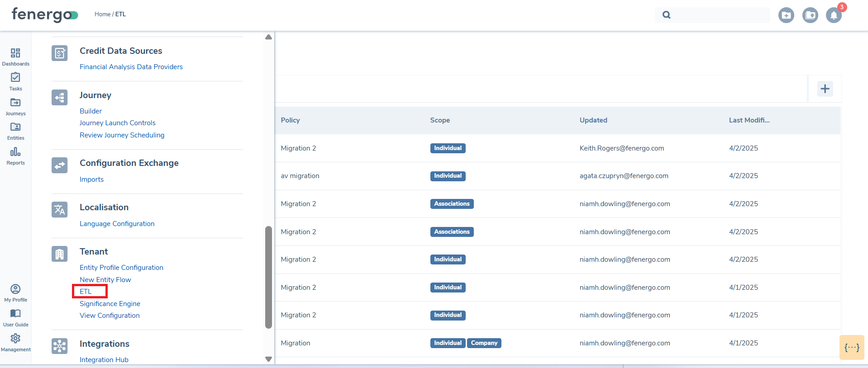Screen dimensions: 868x368
Task: Open the notifications bell icon
Action: (833, 15)
